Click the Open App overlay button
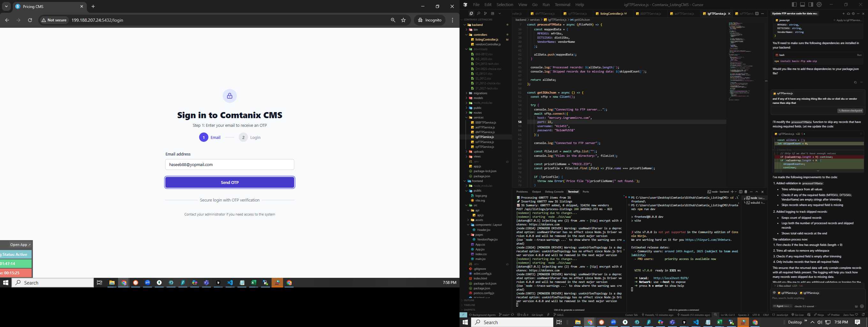The height and width of the screenshot is (327, 868). (20, 245)
